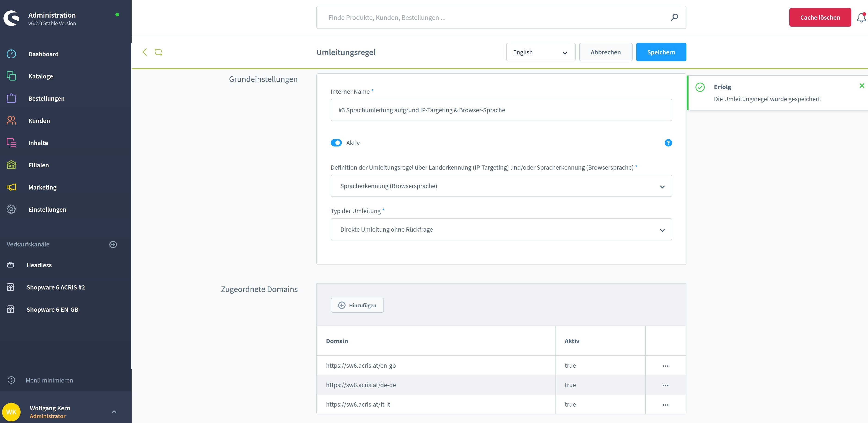This screenshot has height=423, width=868.
Task: Click the Interner Name input field
Action: (x=501, y=110)
